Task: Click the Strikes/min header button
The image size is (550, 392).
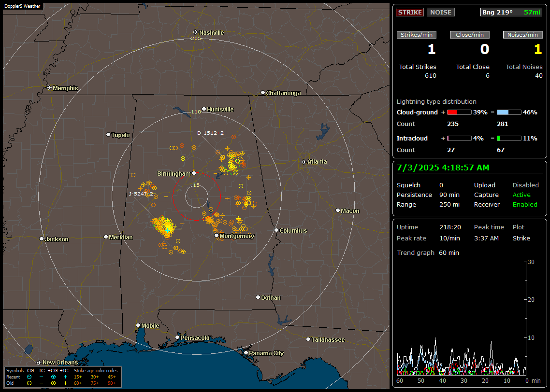Action: (417, 35)
